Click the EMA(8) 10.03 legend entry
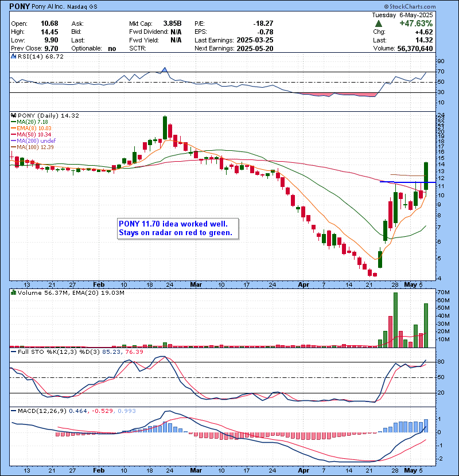 coord(32,128)
